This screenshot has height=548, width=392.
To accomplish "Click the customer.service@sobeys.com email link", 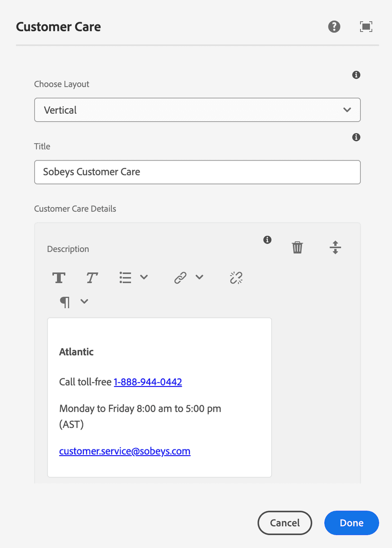I will coord(125,451).
